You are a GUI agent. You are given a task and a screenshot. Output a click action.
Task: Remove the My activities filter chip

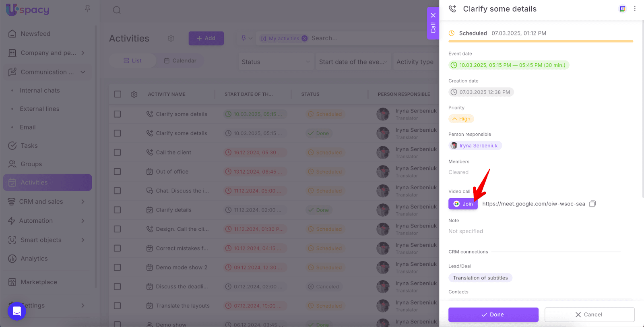coord(305,38)
